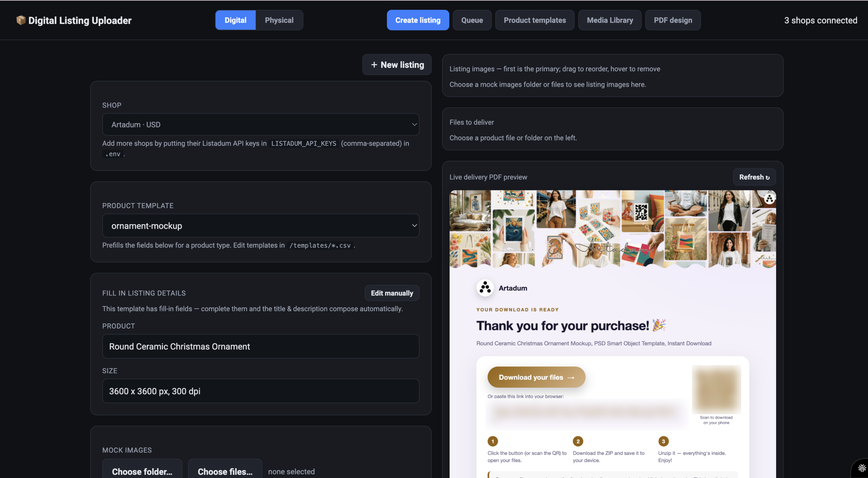Screen dimensions: 868x478
Task: Open the Queue tab
Action: (472, 20)
